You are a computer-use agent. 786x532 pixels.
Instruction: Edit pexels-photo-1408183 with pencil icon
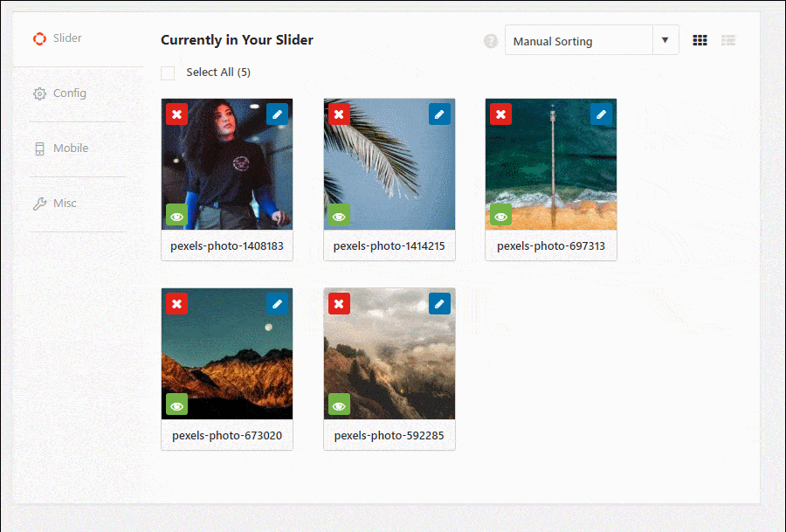coord(277,114)
